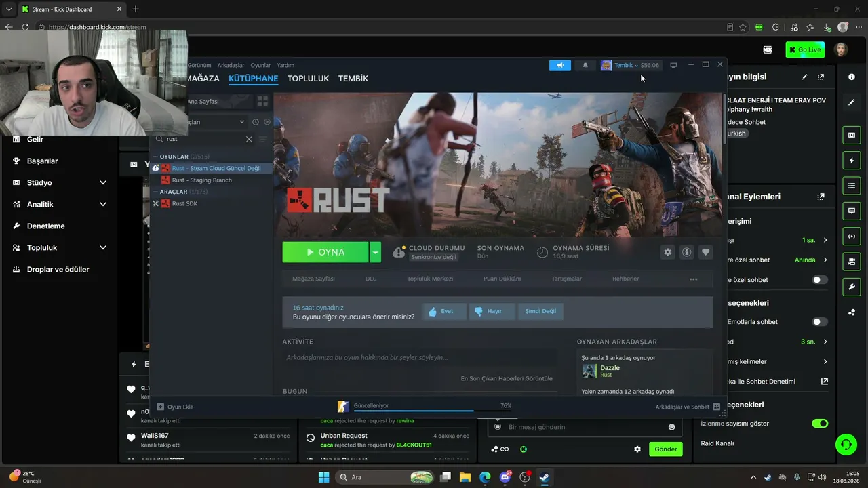868x488 pixels.
Task: Expand Analitik menu in Kick sidebar
Action: [x=103, y=205]
